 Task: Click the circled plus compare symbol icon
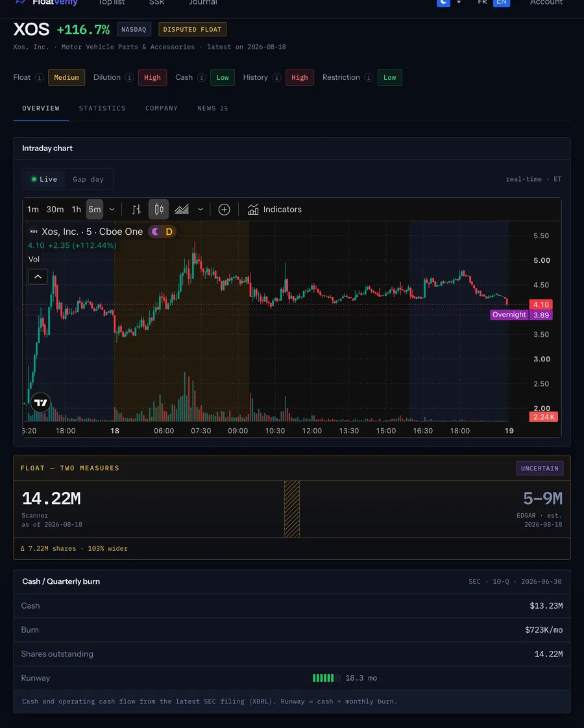[225, 210]
